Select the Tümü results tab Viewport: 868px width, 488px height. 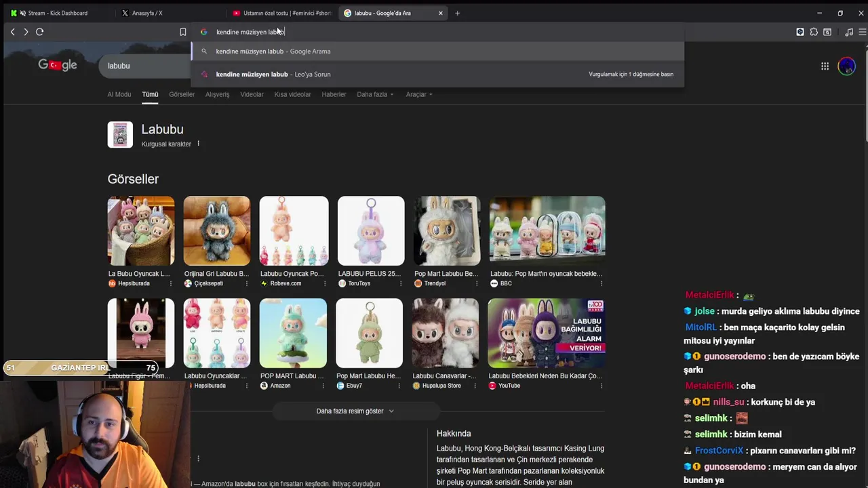(150, 94)
